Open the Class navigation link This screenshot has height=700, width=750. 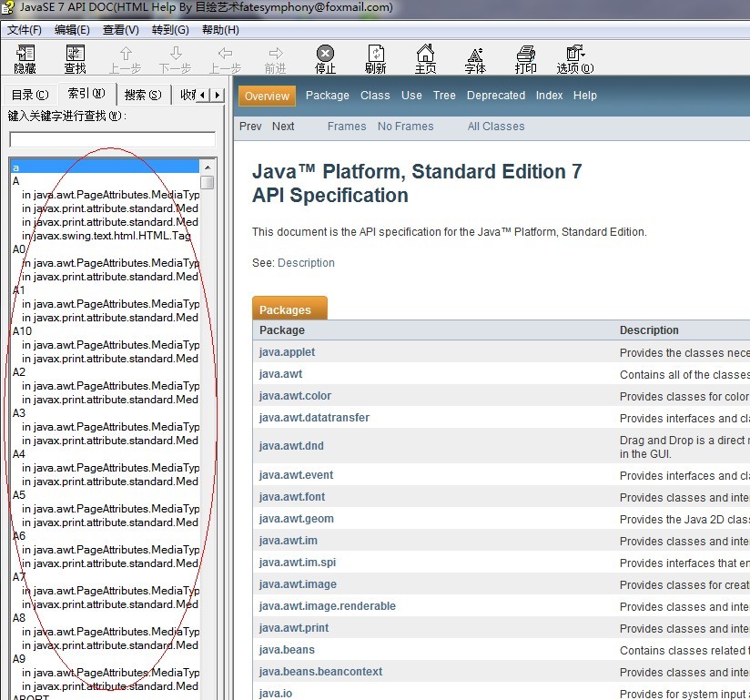(376, 96)
